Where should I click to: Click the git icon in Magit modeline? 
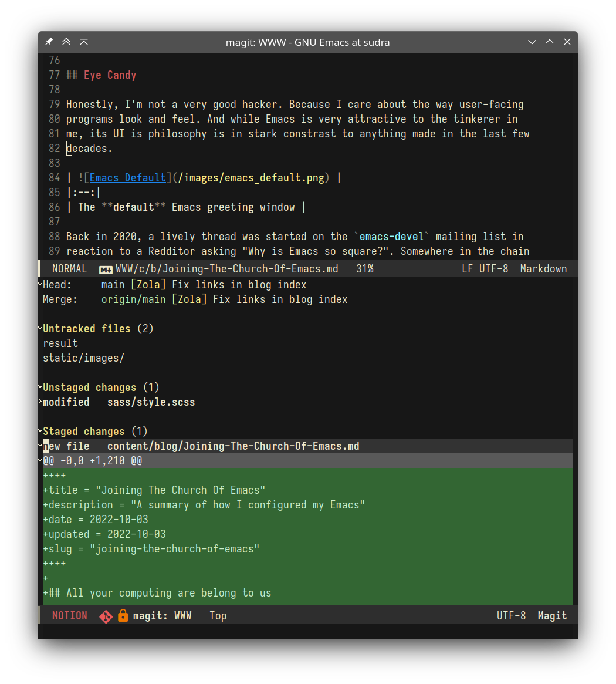[x=106, y=616]
